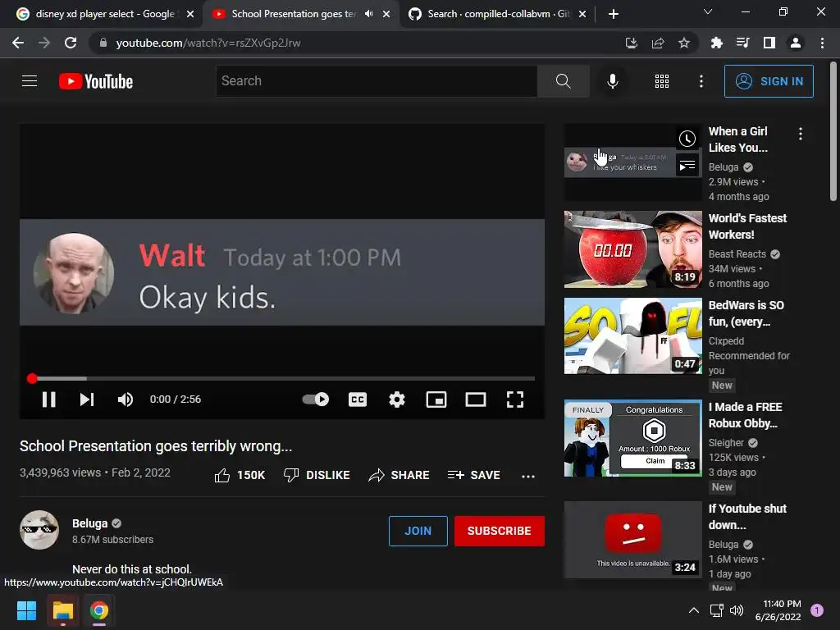Share the video
Viewport: 840px width, 630px height.
coord(399,475)
